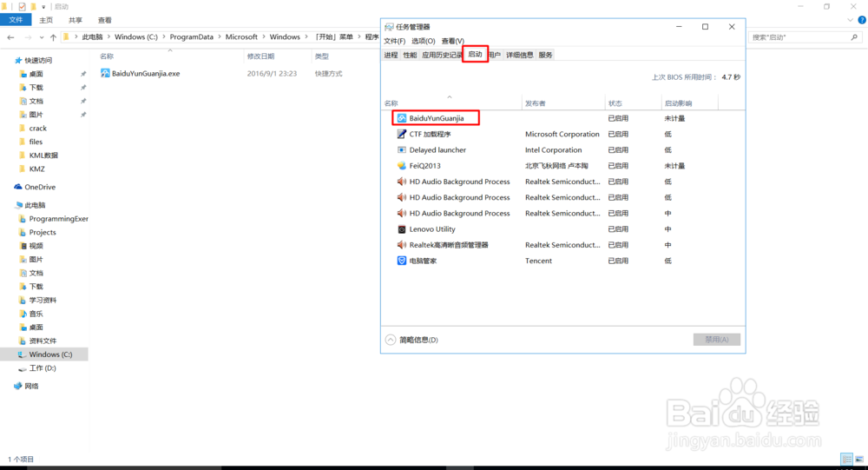The height and width of the screenshot is (470, 868).
Task: Click 快速访问 star icon in sidebar
Action: pyautogui.click(x=18, y=60)
